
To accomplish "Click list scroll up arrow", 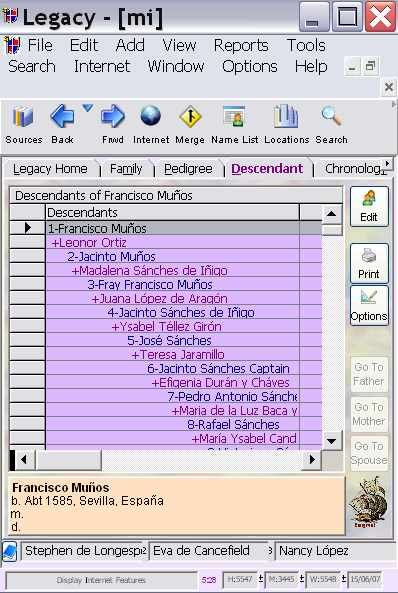I will [331, 213].
